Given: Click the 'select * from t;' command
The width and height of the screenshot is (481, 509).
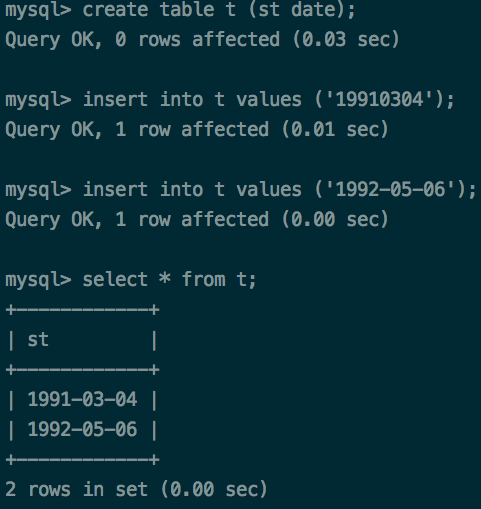Looking at the screenshot, I should [169, 280].
